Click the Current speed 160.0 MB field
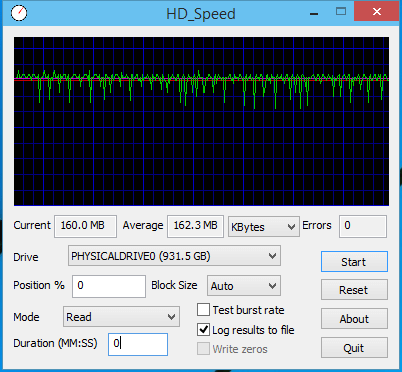 [x=85, y=226]
